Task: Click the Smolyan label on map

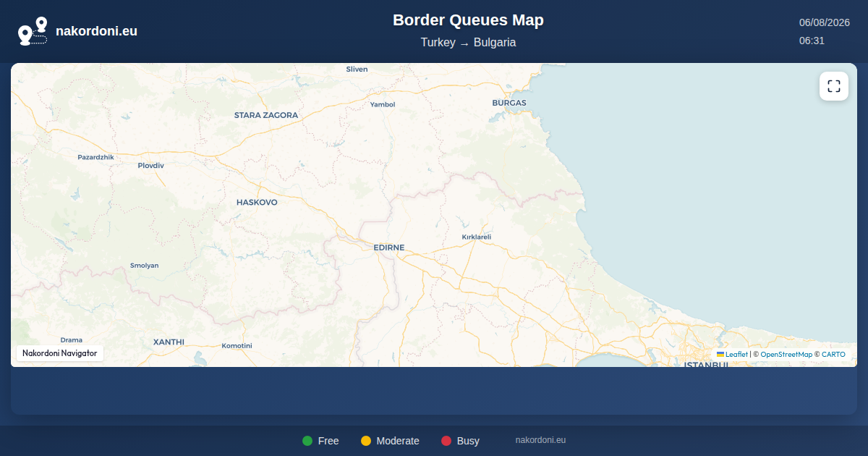Action: tap(144, 266)
